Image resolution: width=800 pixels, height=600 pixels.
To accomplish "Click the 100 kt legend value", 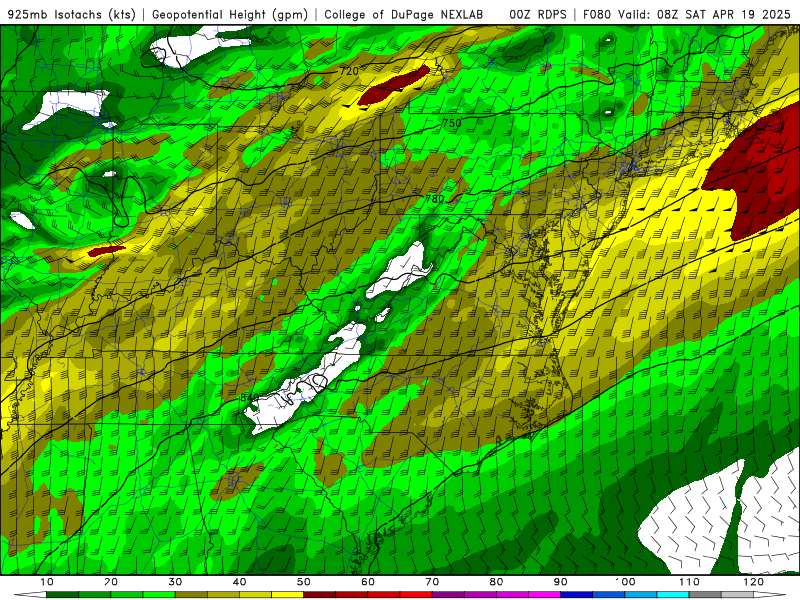I will [x=624, y=582].
